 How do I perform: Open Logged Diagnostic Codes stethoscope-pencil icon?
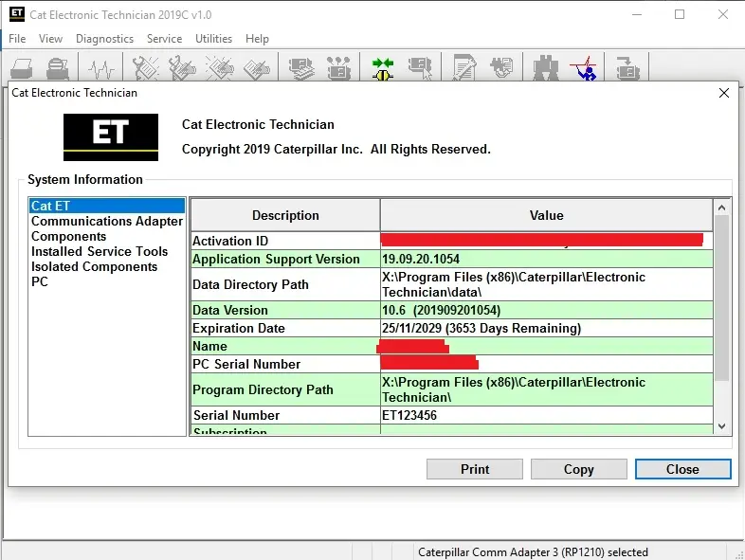pos(182,68)
